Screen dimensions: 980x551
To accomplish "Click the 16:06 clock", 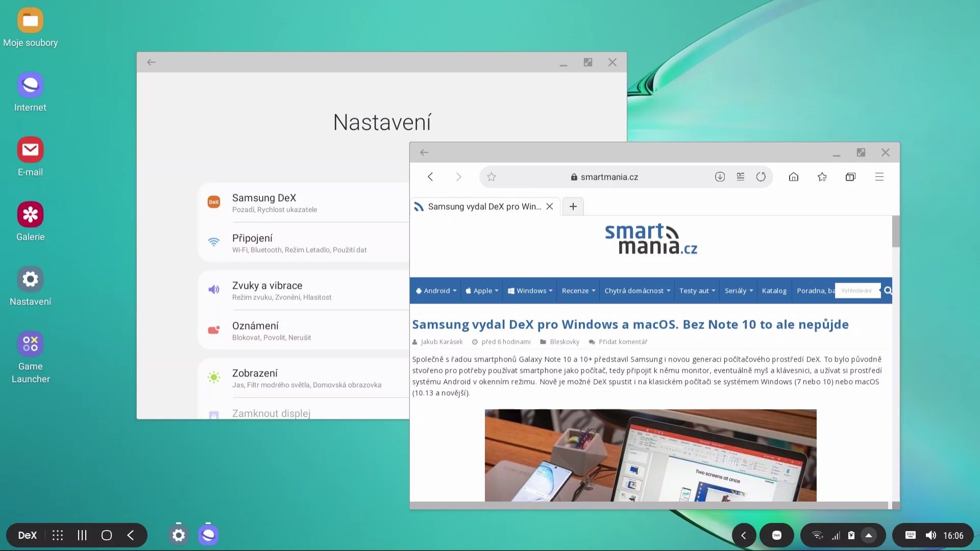I will pos(953,536).
